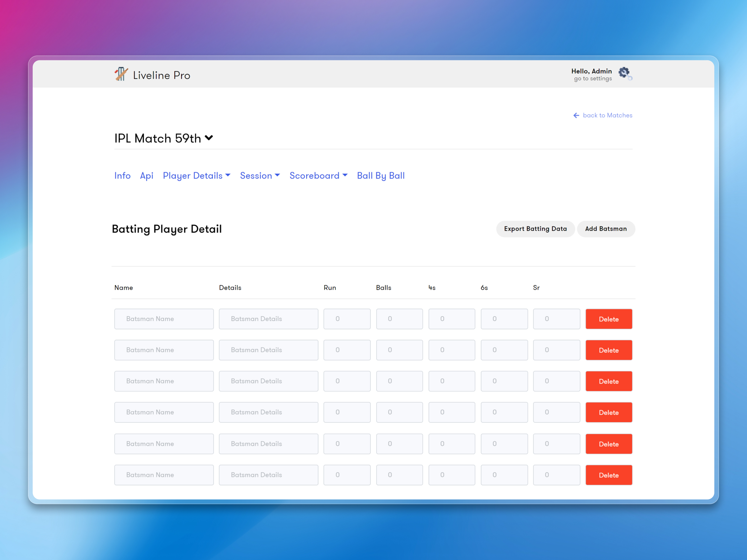Open the Ball By Ball section
The width and height of the screenshot is (747, 560).
coord(381,175)
